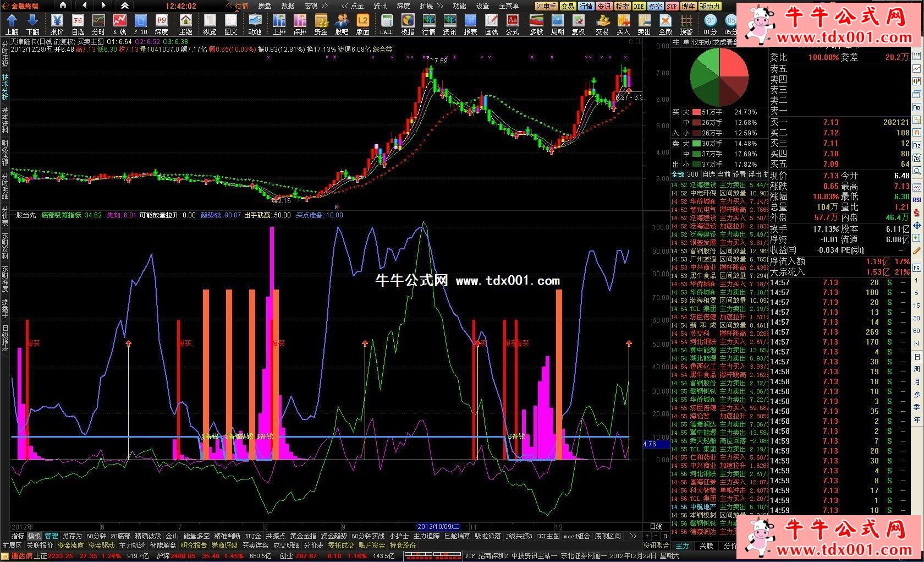Expand menu group right of 扩展 with » chevron
924x562 pixels.
pos(441,6)
